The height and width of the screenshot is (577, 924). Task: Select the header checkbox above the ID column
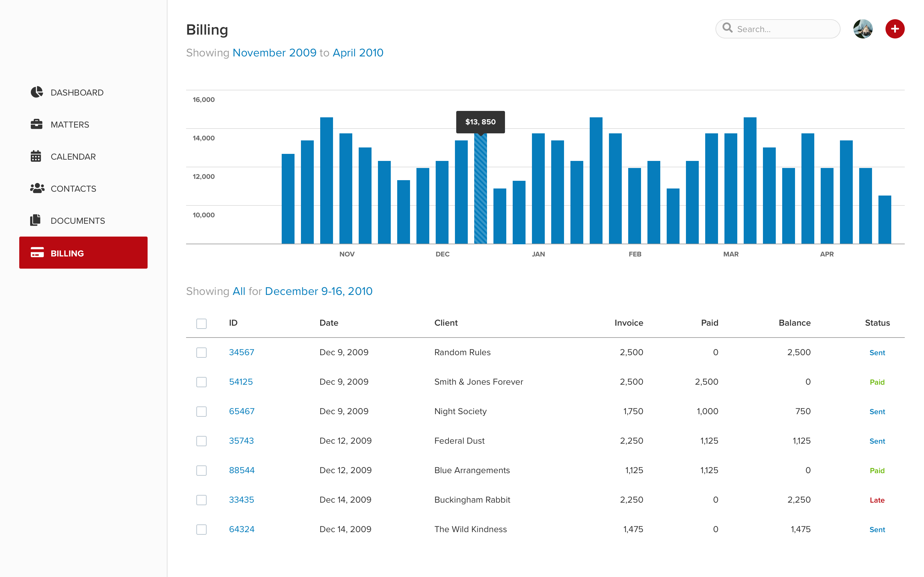[201, 323]
